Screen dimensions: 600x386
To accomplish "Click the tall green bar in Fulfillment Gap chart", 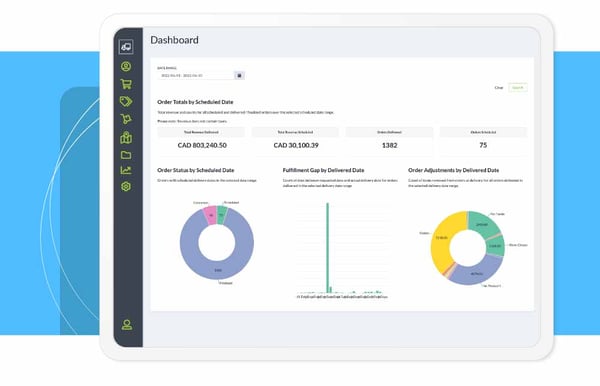I will coord(328,248).
